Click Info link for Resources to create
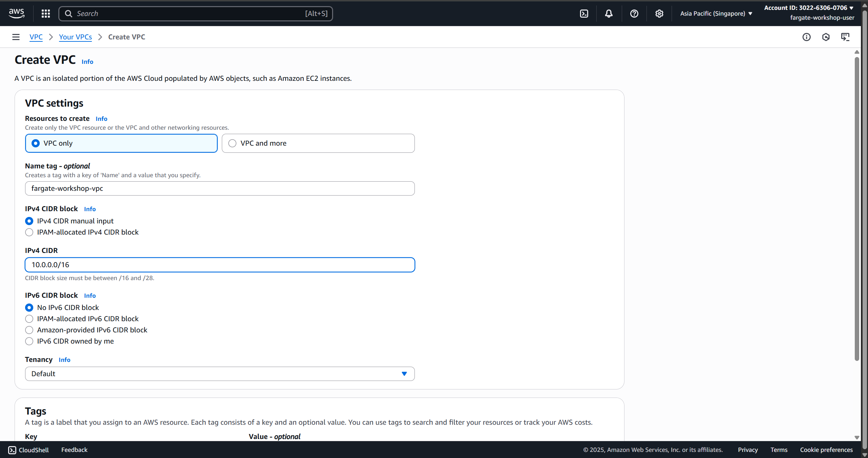The width and height of the screenshot is (868, 458). pyautogui.click(x=101, y=119)
